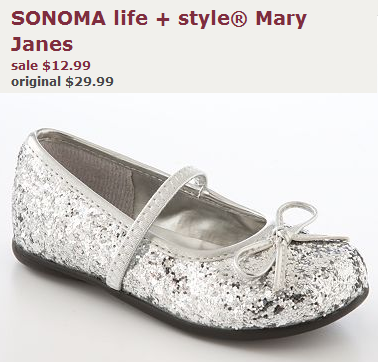Select the original $29.99 price text
Screen dimensions: 378x362
click(62, 82)
